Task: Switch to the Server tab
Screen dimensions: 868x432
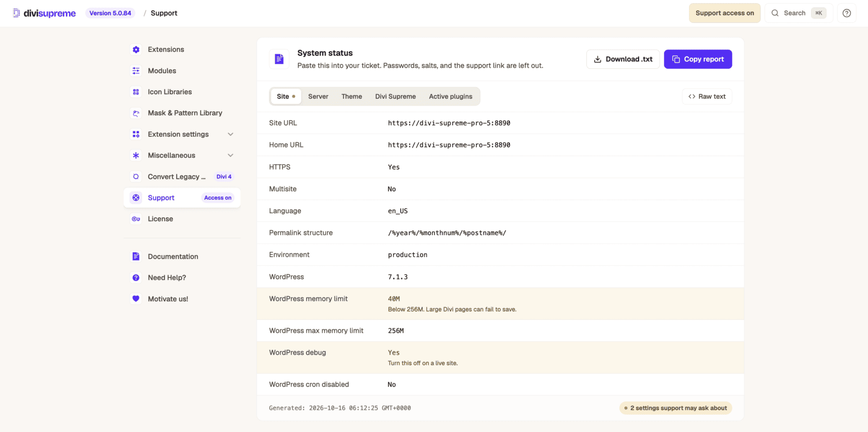Action: pos(318,97)
